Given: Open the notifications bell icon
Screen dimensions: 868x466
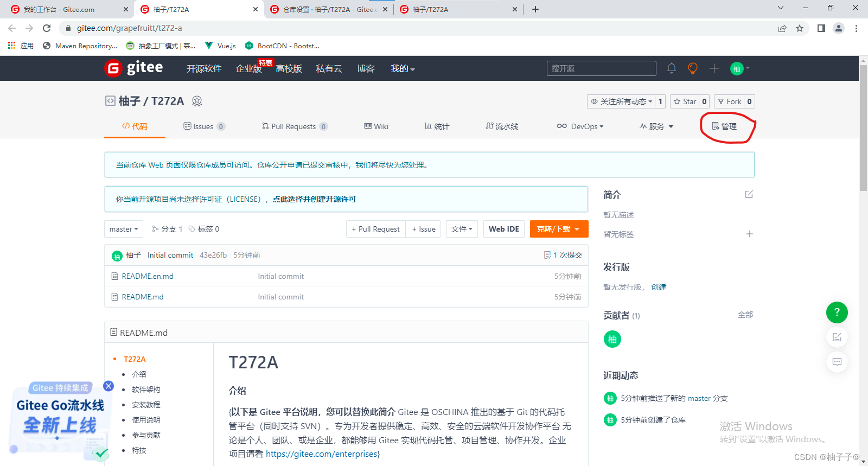Looking at the screenshot, I should (672, 68).
